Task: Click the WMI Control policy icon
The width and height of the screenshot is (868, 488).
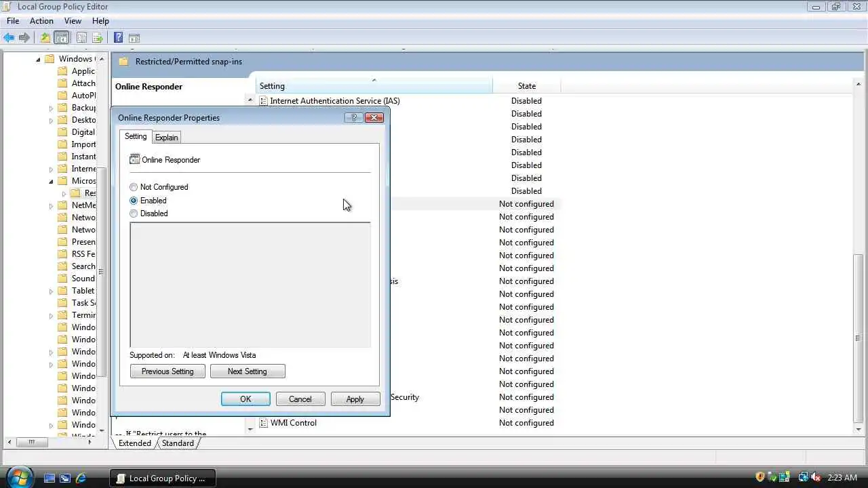Action: click(x=264, y=423)
